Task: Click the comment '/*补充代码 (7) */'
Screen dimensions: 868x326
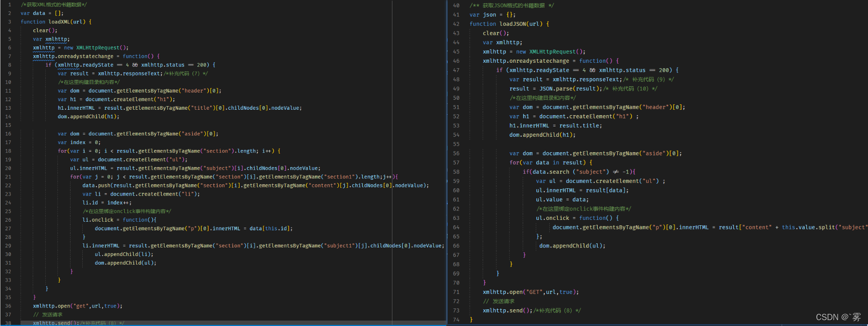Action: (x=186, y=73)
